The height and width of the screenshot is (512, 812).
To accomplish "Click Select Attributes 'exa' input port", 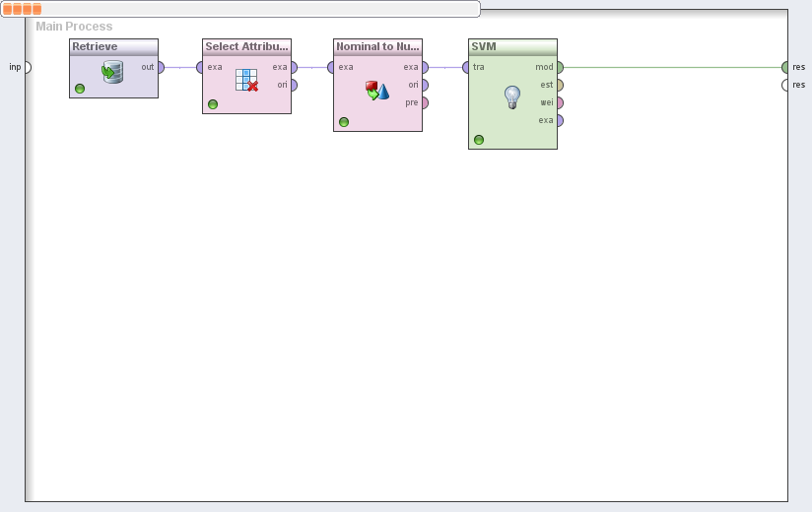I will pos(199,67).
